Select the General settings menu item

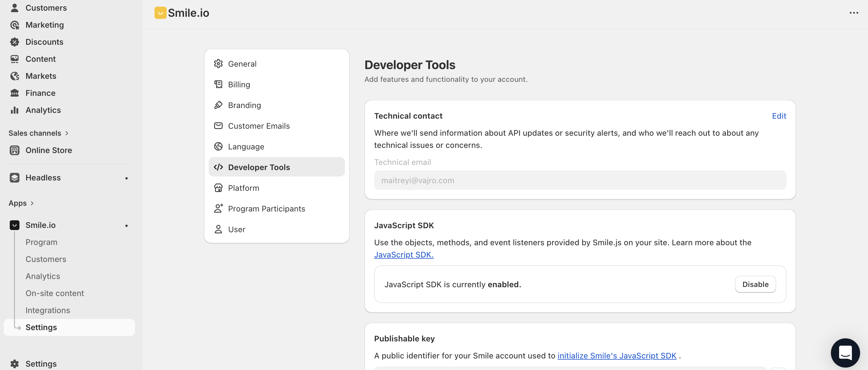(242, 64)
